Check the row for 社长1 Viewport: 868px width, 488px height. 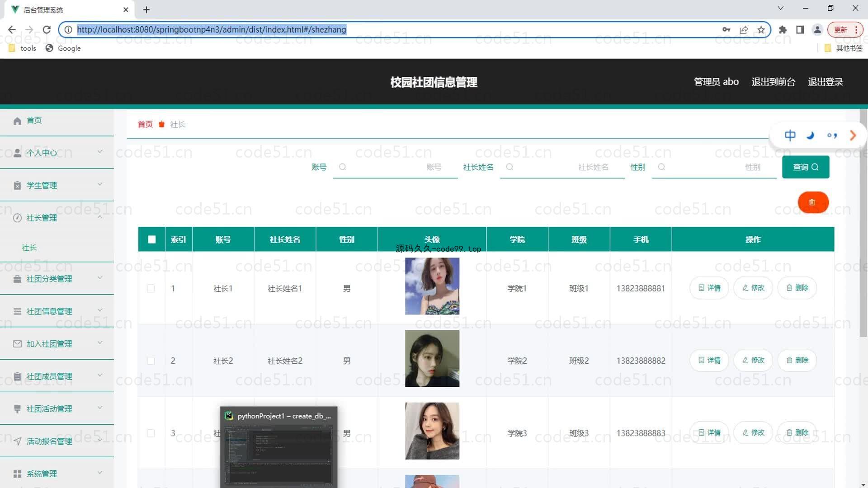[151, 288]
